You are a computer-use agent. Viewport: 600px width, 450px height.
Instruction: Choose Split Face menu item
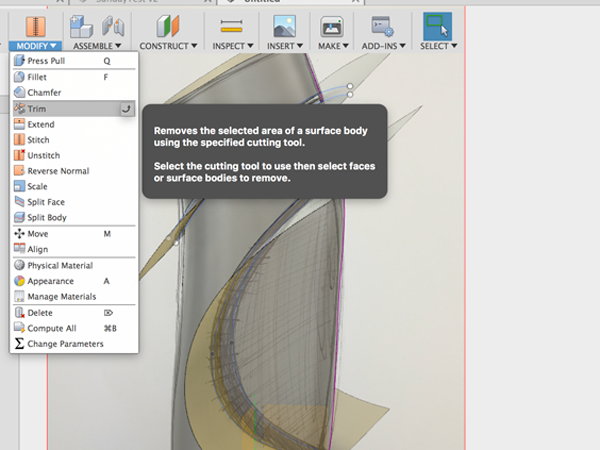pyautogui.click(x=74, y=202)
